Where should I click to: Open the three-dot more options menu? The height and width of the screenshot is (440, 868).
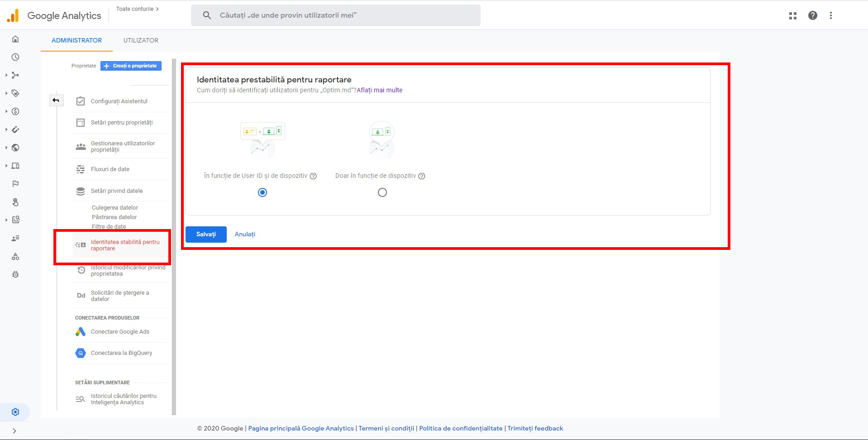tap(831, 15)
